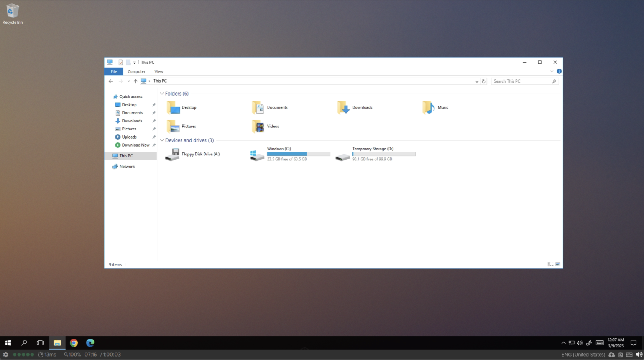Open address bar history dropdown
Screen dimensions: 644x360
(476, 81)
